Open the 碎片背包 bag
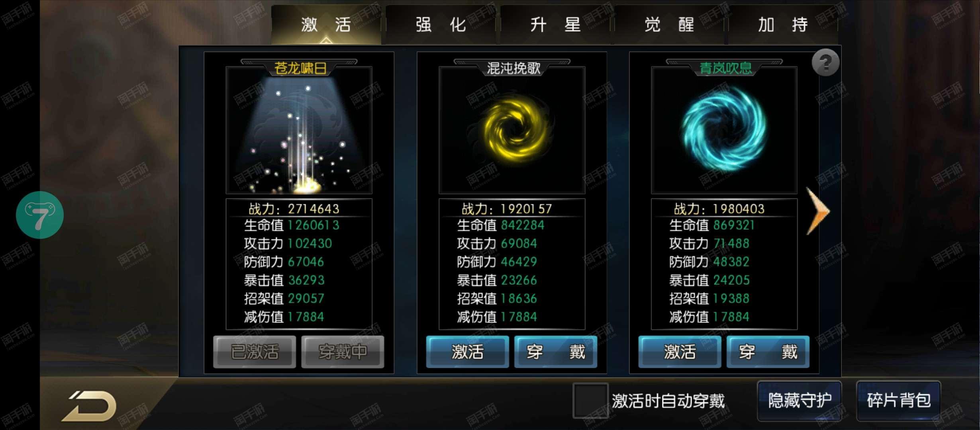 point(899,401)
